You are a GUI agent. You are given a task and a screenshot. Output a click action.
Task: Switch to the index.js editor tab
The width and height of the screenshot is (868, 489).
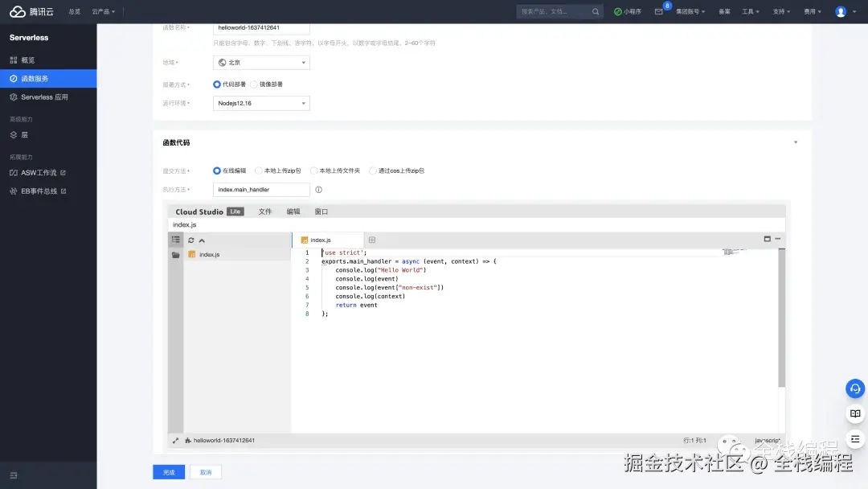point(328,240)
